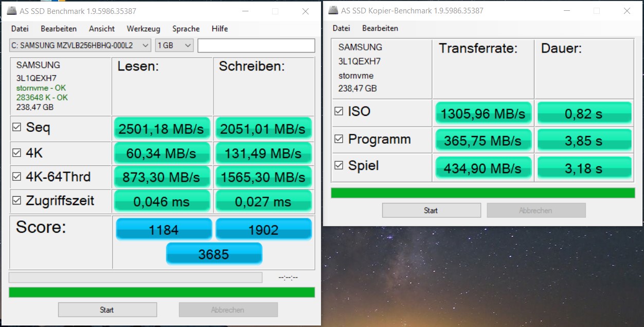The width and height of the screenshot is (644, 327).
Task: Click the read score 1184
Action: click(x=164, y=229)
